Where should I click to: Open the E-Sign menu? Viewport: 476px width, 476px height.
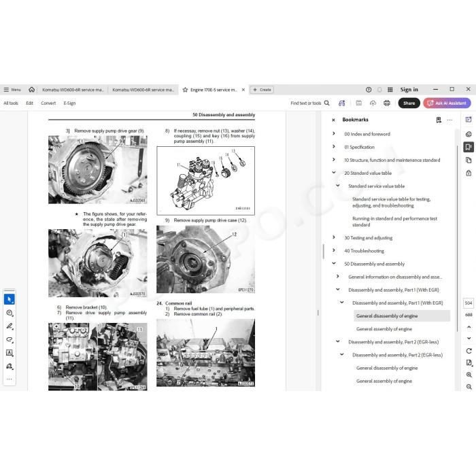(69, 103)
